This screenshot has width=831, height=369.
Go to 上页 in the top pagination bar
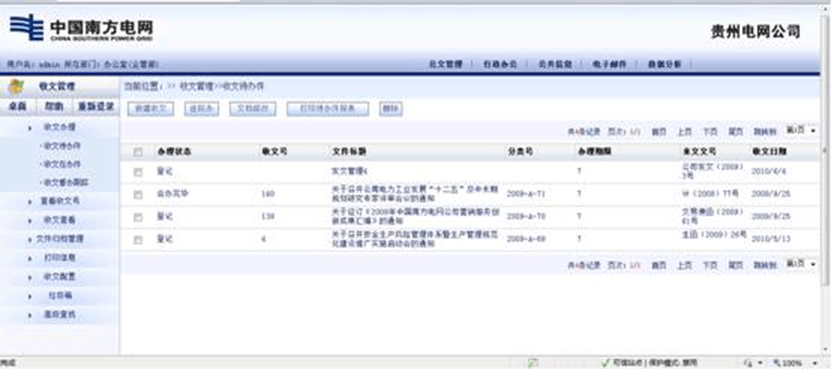coord(684,131)
